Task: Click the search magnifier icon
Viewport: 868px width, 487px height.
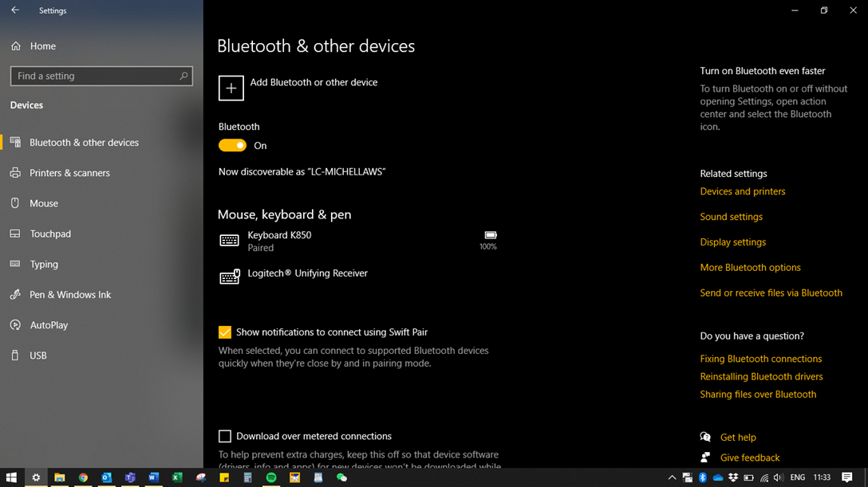Action: coord(183,76)
